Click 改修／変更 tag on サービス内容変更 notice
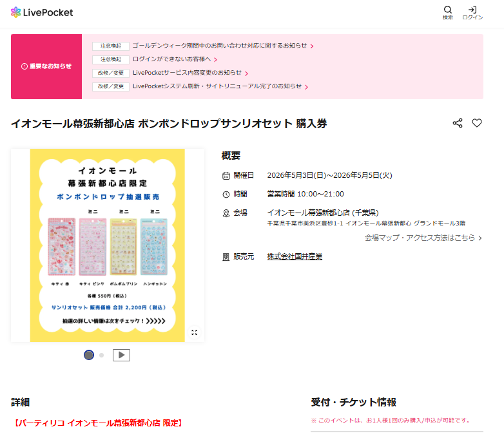Image resolution: width=504 pixels, height=438 pixels. [x=111, y=73]
